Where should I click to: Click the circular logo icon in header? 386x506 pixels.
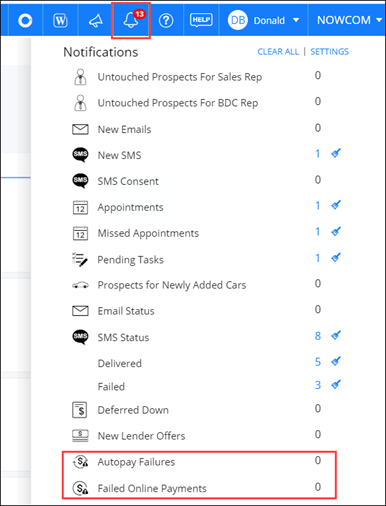tap(25, 21)
